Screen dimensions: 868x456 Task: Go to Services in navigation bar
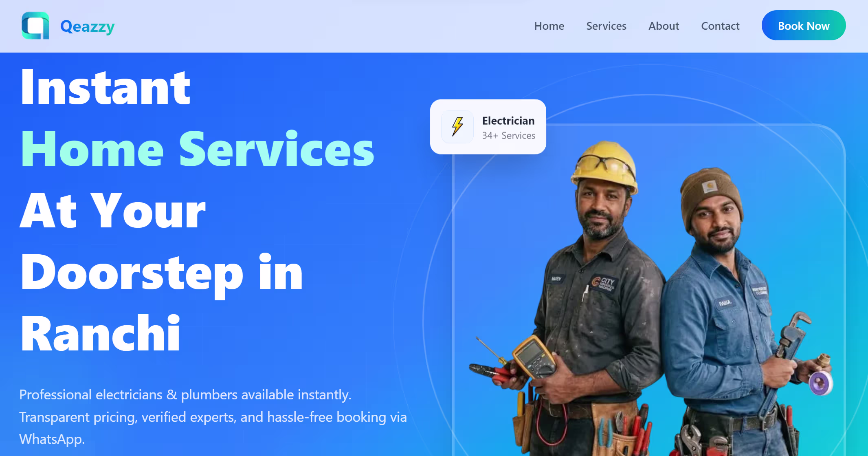coord(606,26)
